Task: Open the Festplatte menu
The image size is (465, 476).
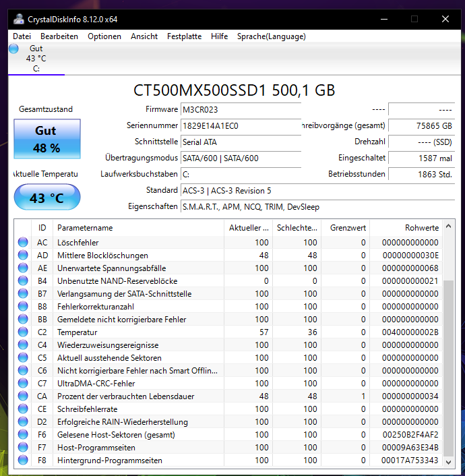Action: tap(184, 36)
